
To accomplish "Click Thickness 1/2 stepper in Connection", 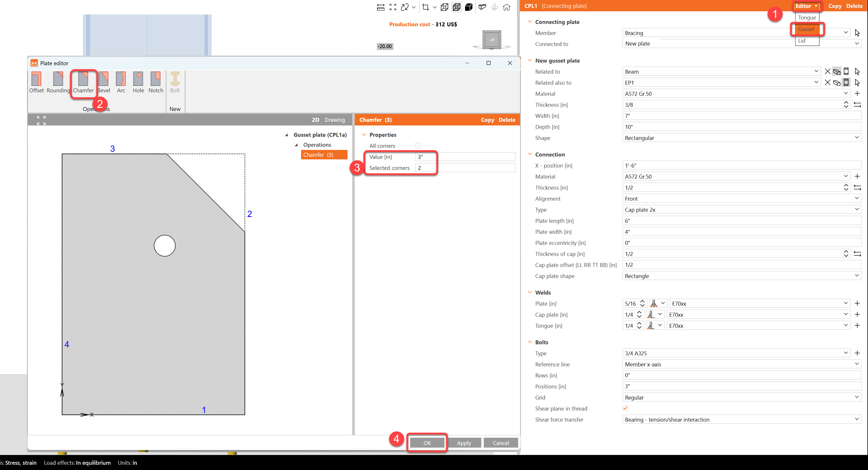I will 846,188.
